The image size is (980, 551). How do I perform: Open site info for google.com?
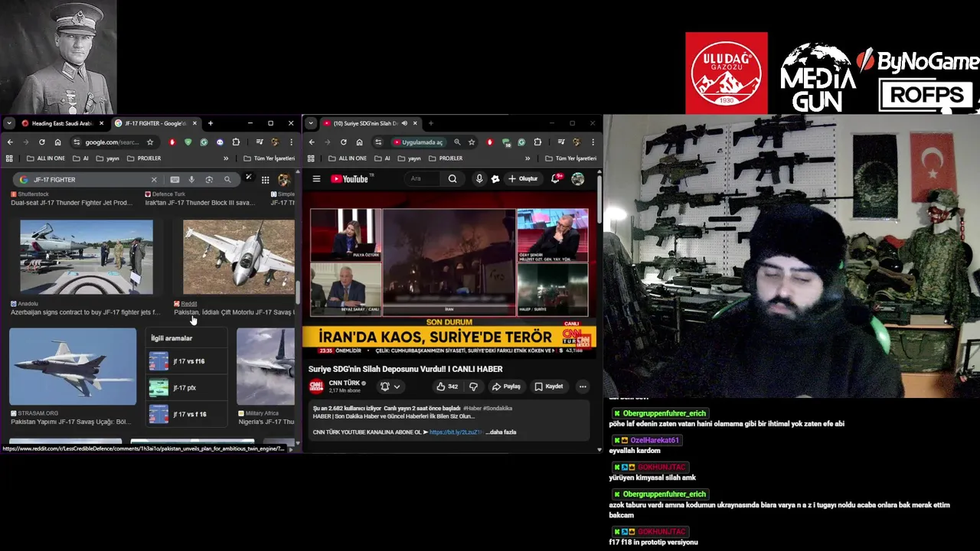click(77, 142)
